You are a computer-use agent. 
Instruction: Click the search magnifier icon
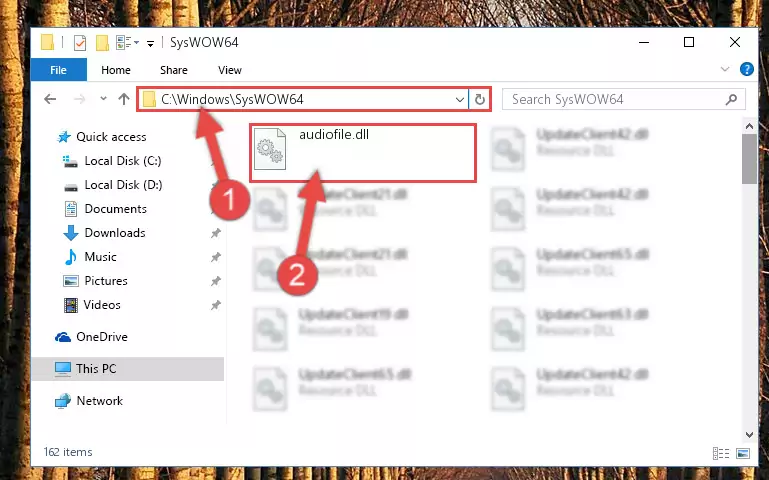click(731, 100)
